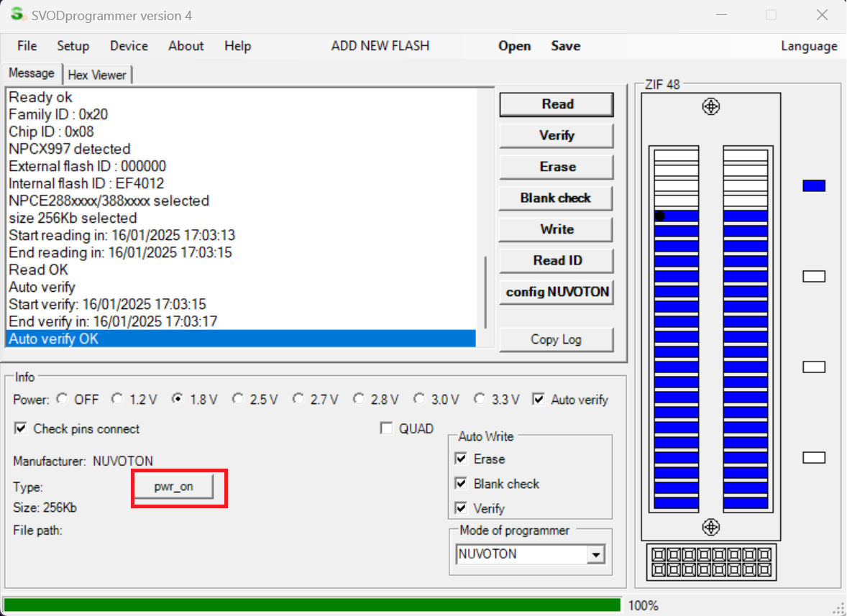Click the 'Size: 256Kb' info text
847x616 pixels.
(45, 507)
